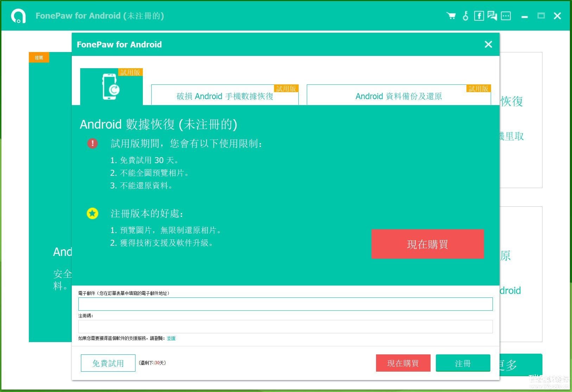This screenshot has width=572, height=392.
Task: Switch to Android 資料備份及還原 tab
Action: click(x=399, y=95)
